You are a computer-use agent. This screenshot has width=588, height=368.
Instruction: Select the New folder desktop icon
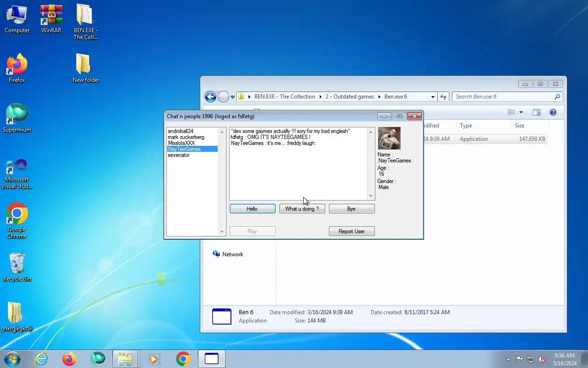tap(85, 69)
